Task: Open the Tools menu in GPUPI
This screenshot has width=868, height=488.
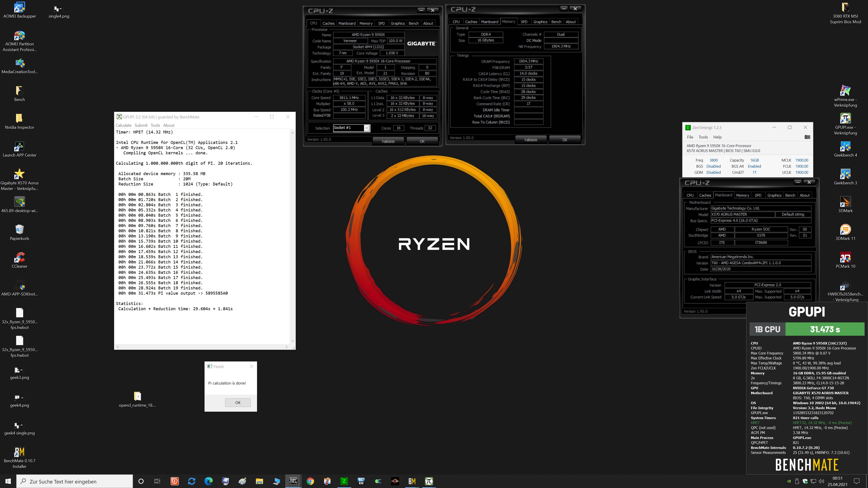Action: point(155,125)
